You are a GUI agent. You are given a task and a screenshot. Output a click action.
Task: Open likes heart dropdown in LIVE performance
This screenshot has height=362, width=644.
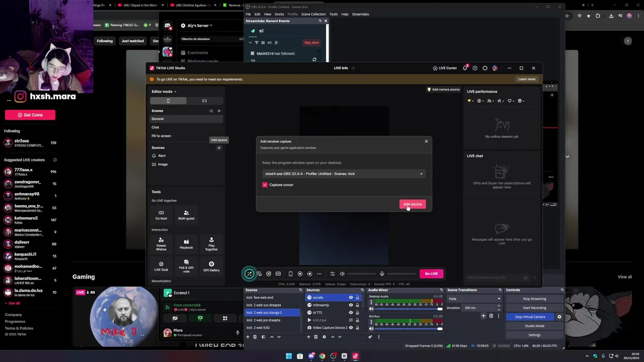pos(511,101)
